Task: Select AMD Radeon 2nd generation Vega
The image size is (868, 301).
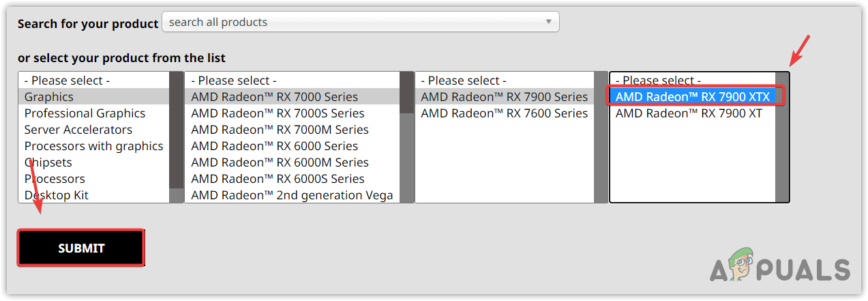Action: point(292,195)
